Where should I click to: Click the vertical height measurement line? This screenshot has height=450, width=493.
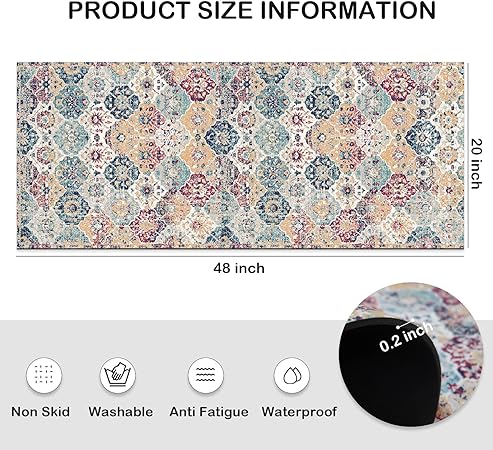pyautogui.click(x=469, y=155)
